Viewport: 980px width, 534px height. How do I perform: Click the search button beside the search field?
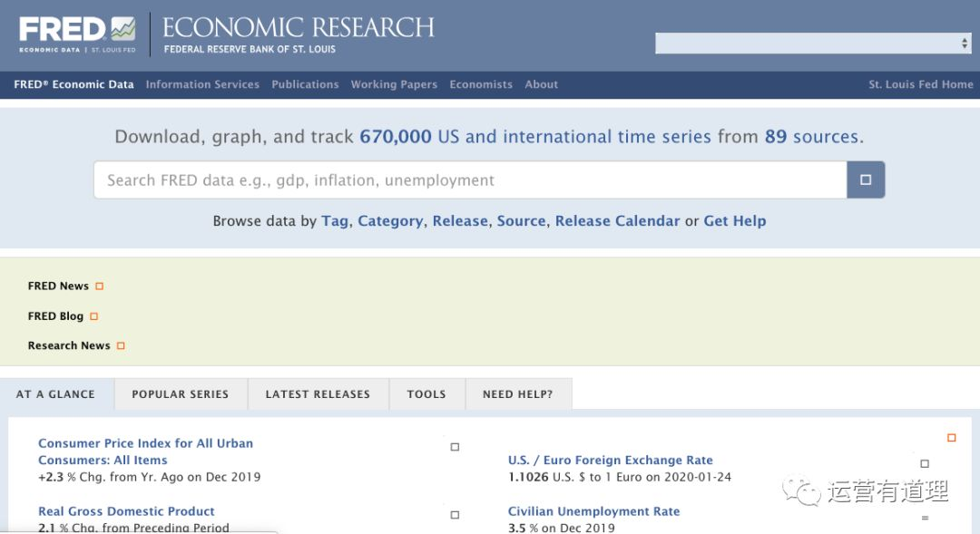[x=866, y=180]
